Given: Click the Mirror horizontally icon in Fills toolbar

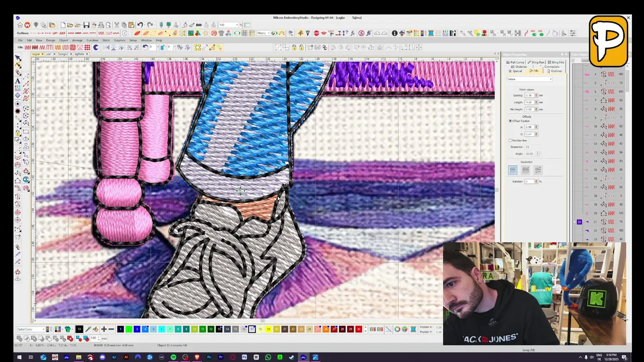Looking at the screenshot, I should point(106,47).
